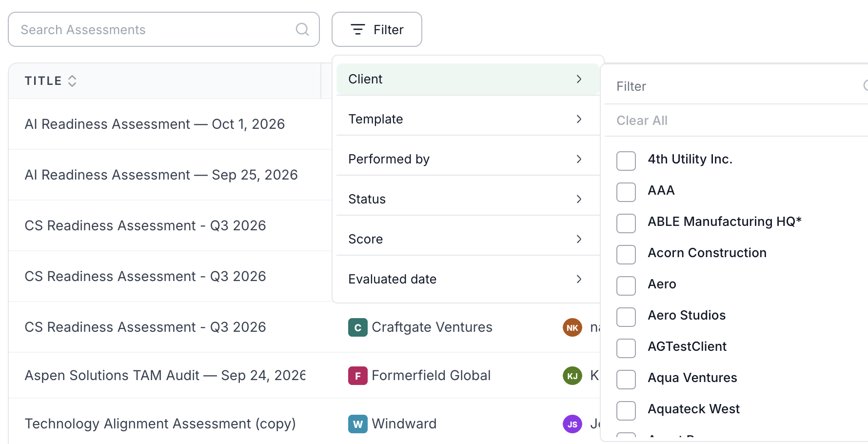
Task: Click the JS user avatar
Action: tap(572, 424)
